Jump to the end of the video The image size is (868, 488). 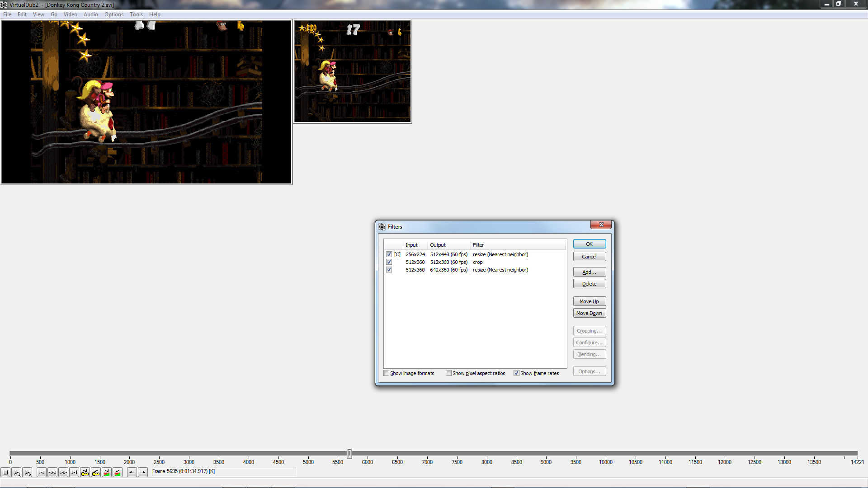[74, 473]
